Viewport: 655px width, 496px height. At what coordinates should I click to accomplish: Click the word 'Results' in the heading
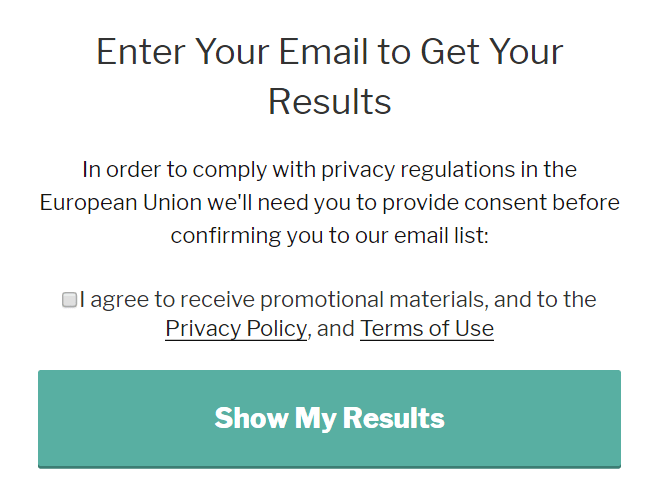coord(329,101)
